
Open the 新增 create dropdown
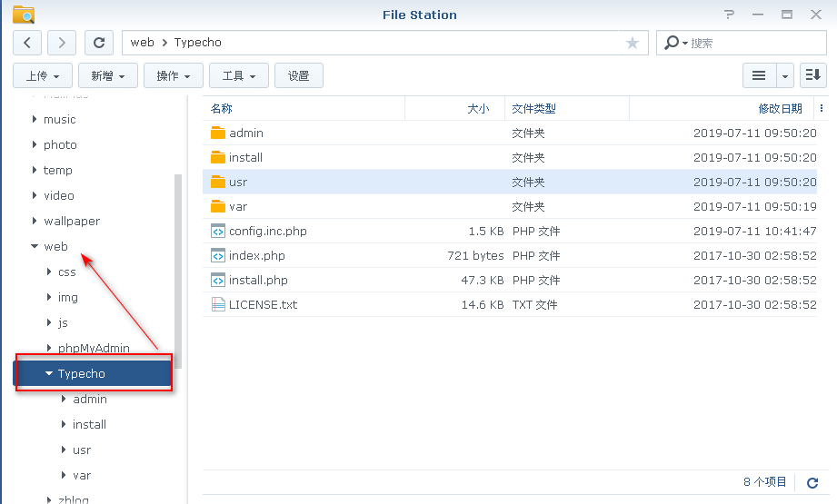(x=108, y=75)
